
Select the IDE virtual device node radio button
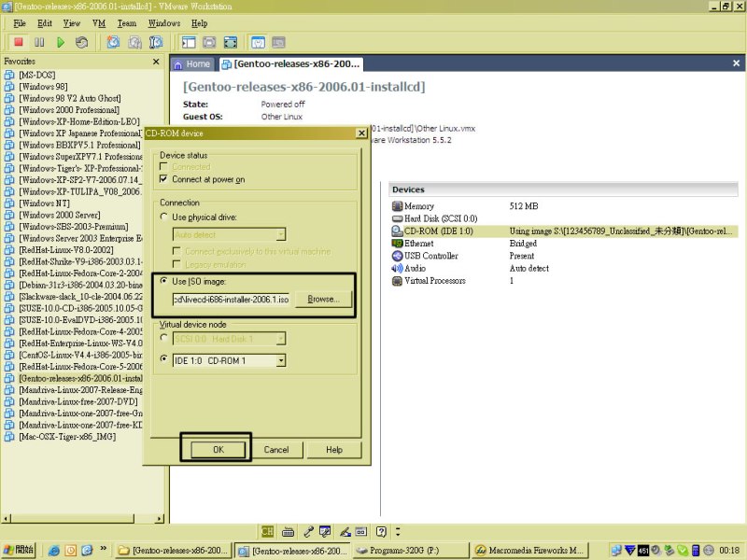point(163,358)
